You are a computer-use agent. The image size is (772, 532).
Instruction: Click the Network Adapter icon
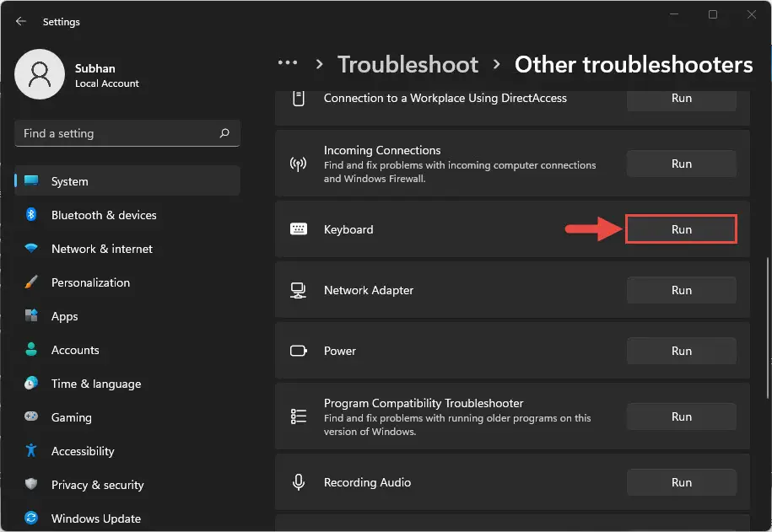[298, 290]
